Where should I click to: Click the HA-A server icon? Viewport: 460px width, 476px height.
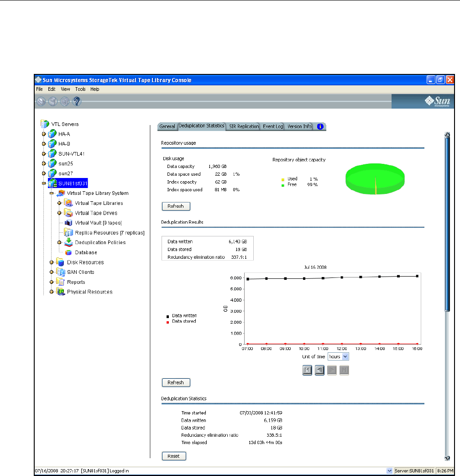[52, 134]
